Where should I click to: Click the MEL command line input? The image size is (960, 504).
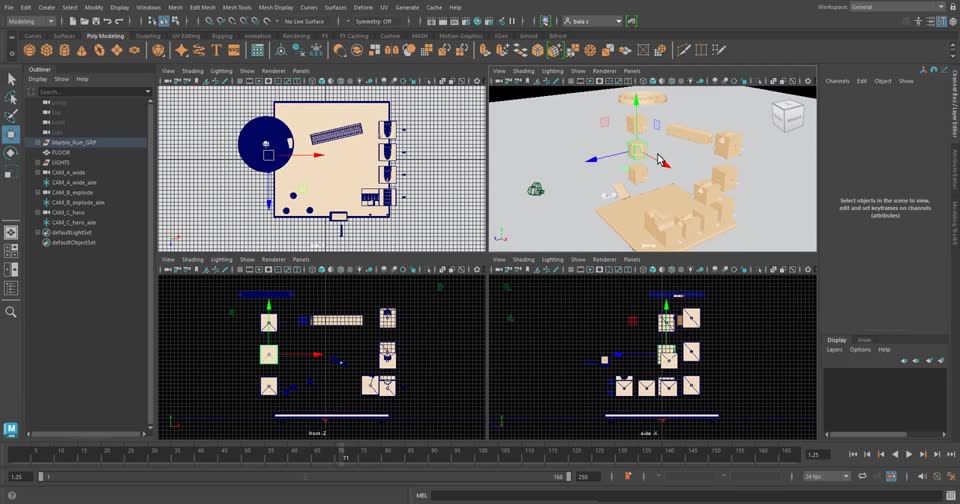click(684, 495)
